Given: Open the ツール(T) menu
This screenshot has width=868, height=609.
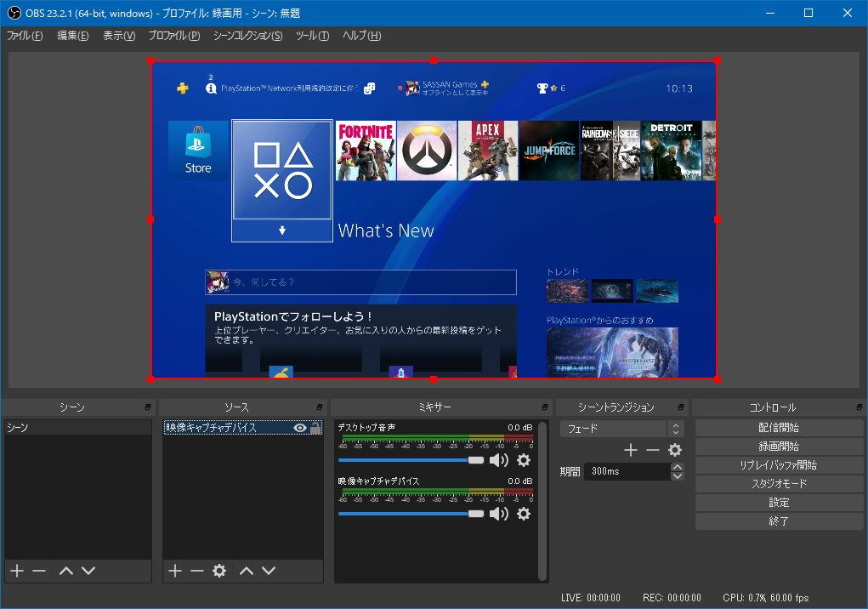Looking at the screenshot, I should tap(312, 36).
